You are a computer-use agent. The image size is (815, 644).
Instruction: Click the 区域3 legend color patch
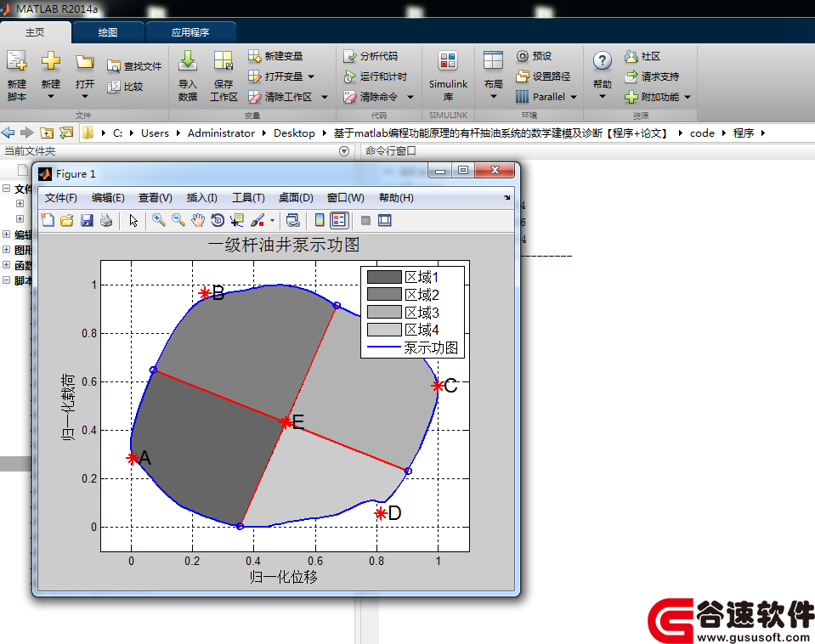[384, 312]
